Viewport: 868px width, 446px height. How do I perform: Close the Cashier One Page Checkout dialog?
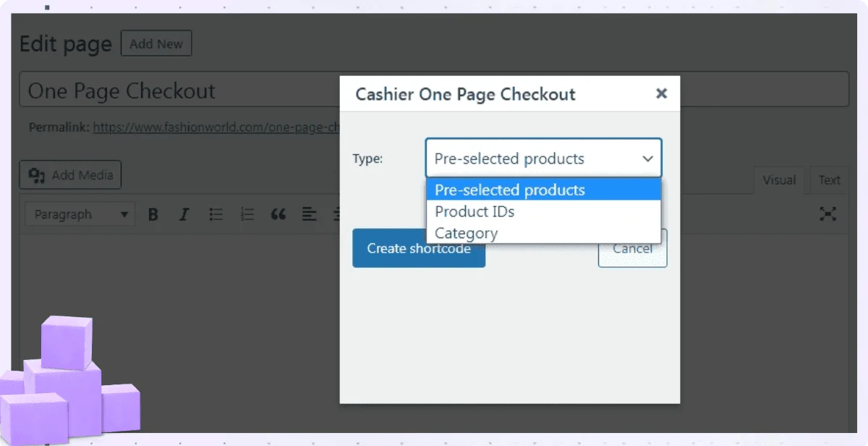point(661,93)
